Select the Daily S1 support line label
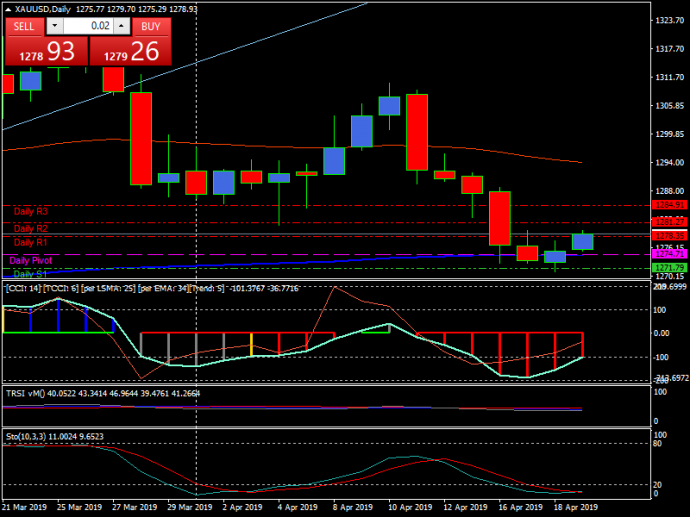Screen dimensions: 690x517 click(30, 273)
